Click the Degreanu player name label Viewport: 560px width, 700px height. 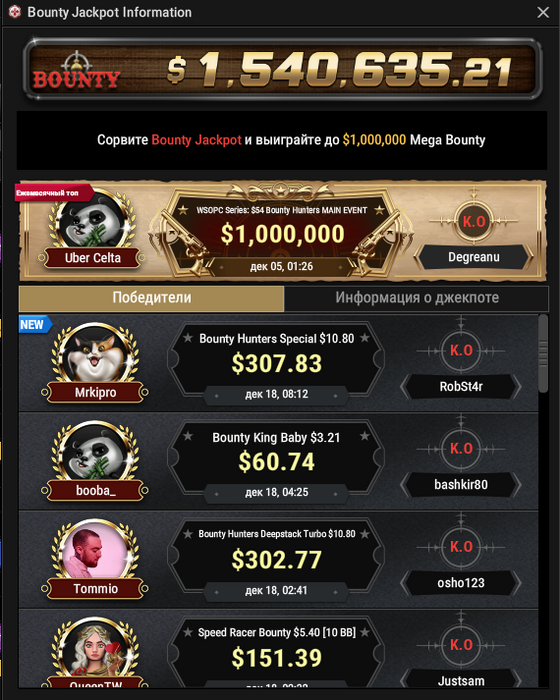point(474,257)
